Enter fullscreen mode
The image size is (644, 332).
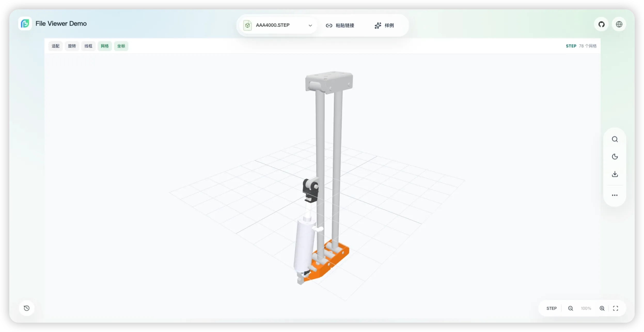616,308
